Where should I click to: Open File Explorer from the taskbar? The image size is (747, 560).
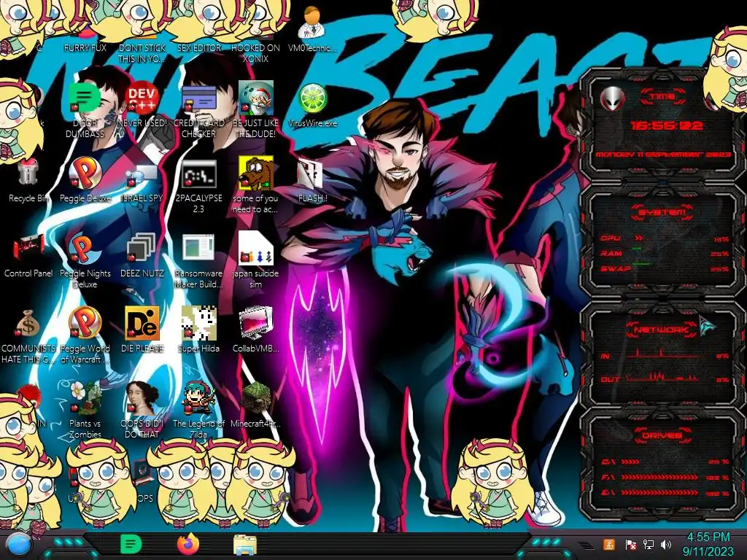(x=245, y=545)
